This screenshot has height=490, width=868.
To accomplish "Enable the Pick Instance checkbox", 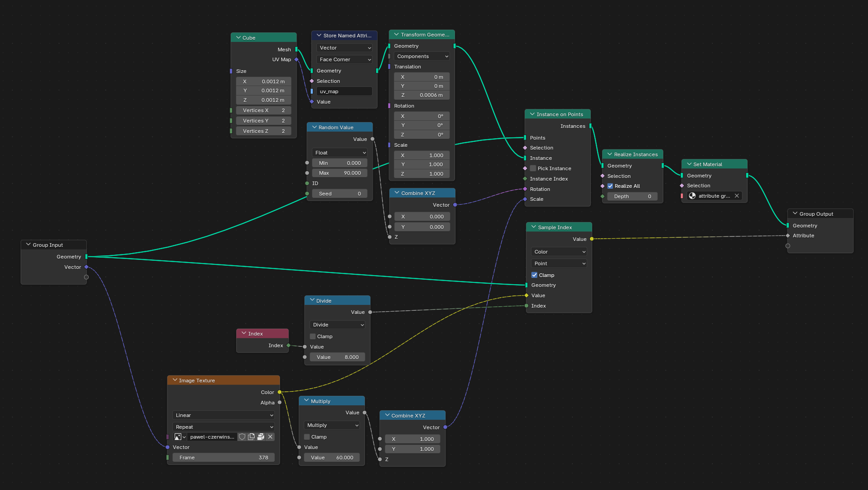I will coord(533,168).
